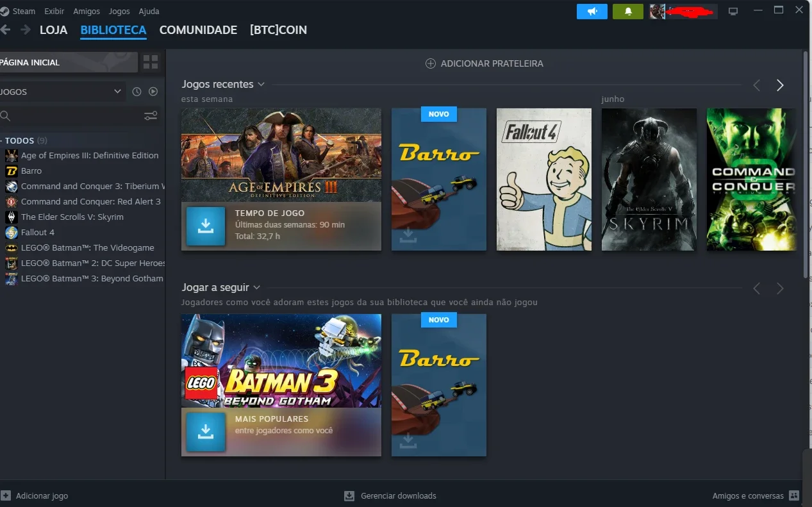The height and width of the screenshot is (507, 812).
Task: Collapse the TODOS category
Action: click(24, 140)
